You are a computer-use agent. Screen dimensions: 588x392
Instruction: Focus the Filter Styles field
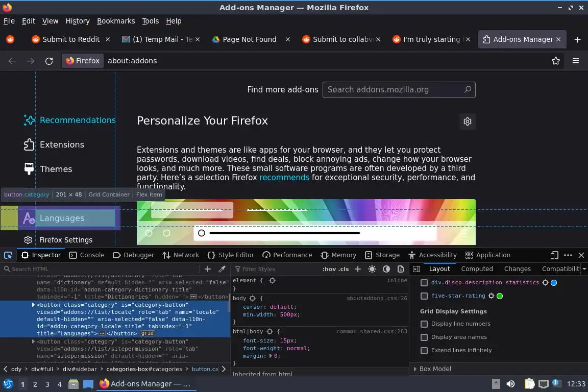(x=277, y=269)
